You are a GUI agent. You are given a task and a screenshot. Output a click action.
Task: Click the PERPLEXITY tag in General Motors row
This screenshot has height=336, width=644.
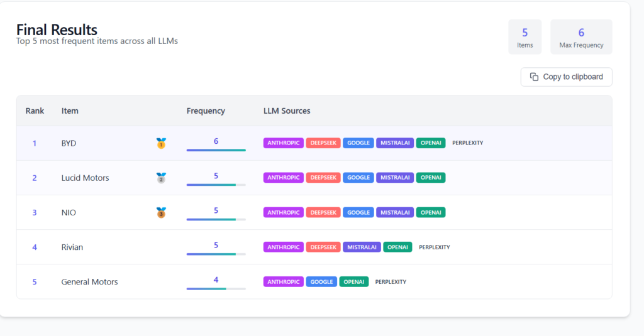(391, 282)
